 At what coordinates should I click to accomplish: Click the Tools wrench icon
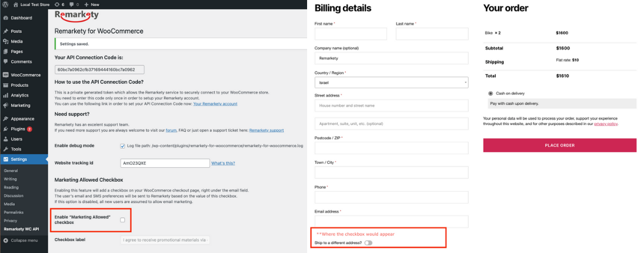pos(5,149)
